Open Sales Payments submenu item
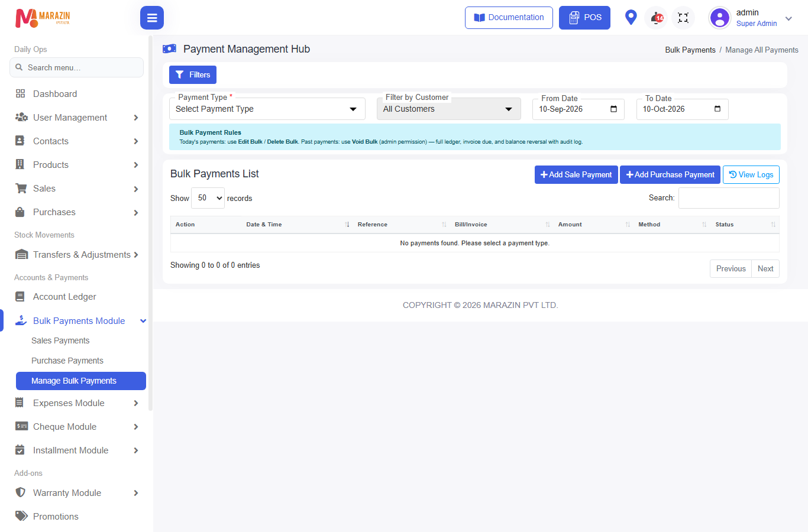This screenshot has height=532, width=808. coord(60,340)
